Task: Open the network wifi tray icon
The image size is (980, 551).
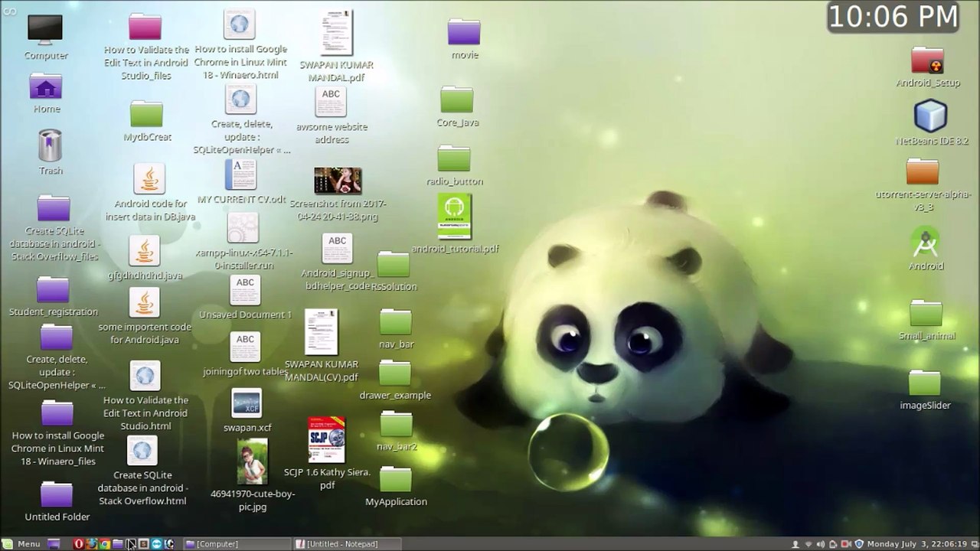Action: tap(808, 544)
